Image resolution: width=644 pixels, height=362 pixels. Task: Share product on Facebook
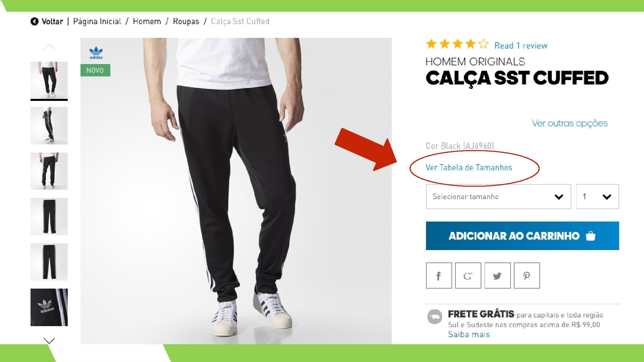(x=439, y=276)
